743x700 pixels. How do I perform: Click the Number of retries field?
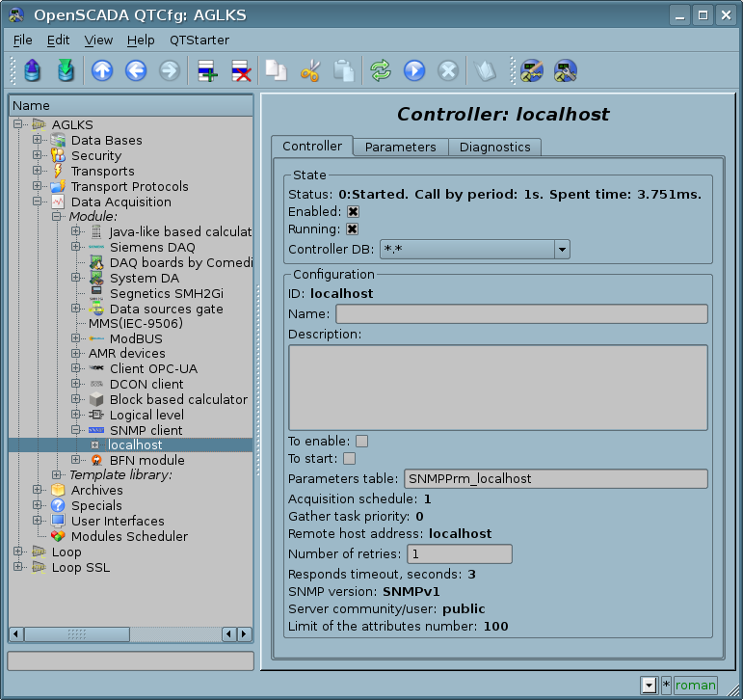coord(460,553)
